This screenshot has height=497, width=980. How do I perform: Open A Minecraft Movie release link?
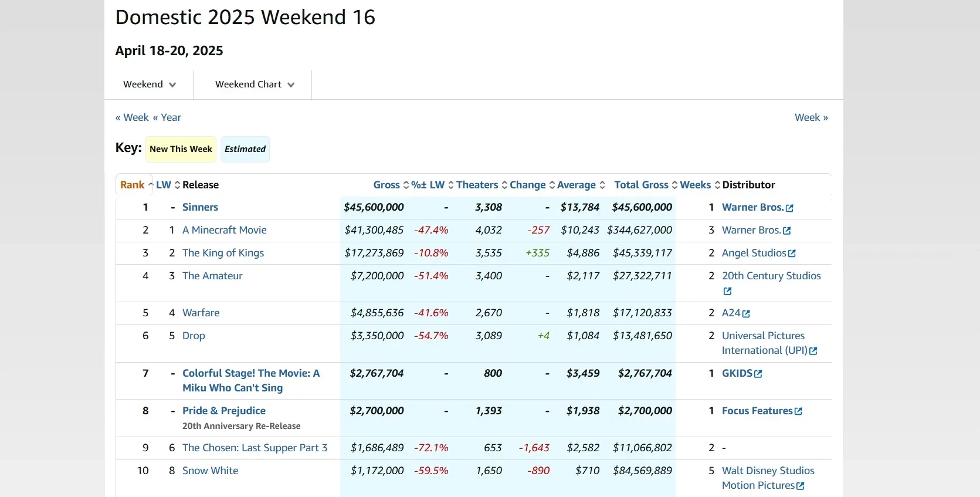coord(224,230)
